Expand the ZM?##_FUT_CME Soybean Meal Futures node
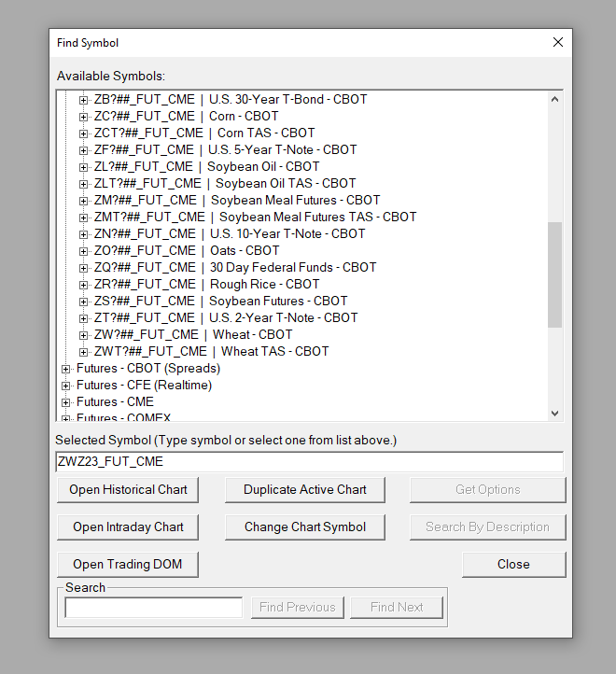The image size is (616, 674). 83,201
